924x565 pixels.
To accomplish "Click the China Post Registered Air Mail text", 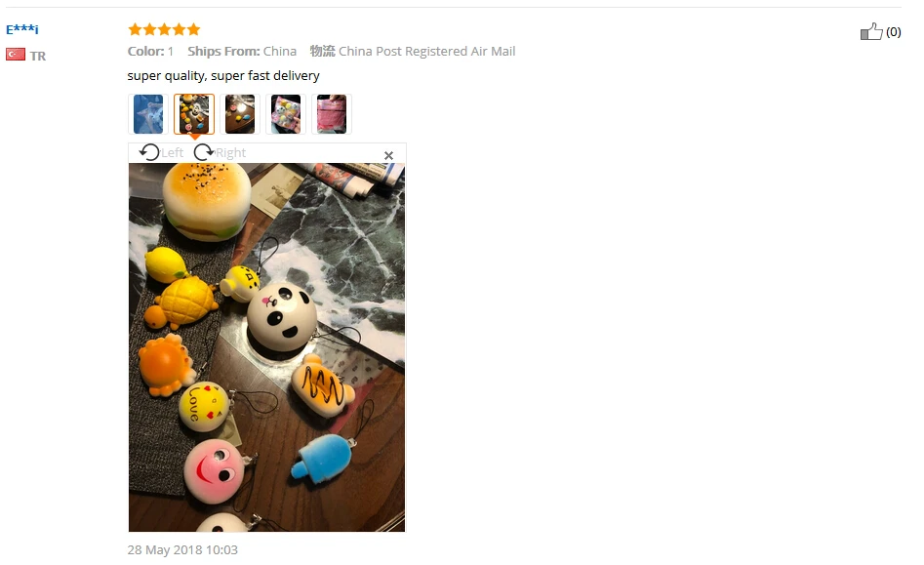I will [426, 52].
